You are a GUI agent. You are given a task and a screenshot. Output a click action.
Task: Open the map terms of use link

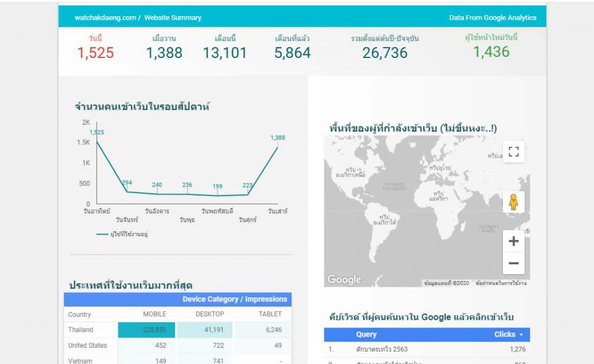pos(501,283)
